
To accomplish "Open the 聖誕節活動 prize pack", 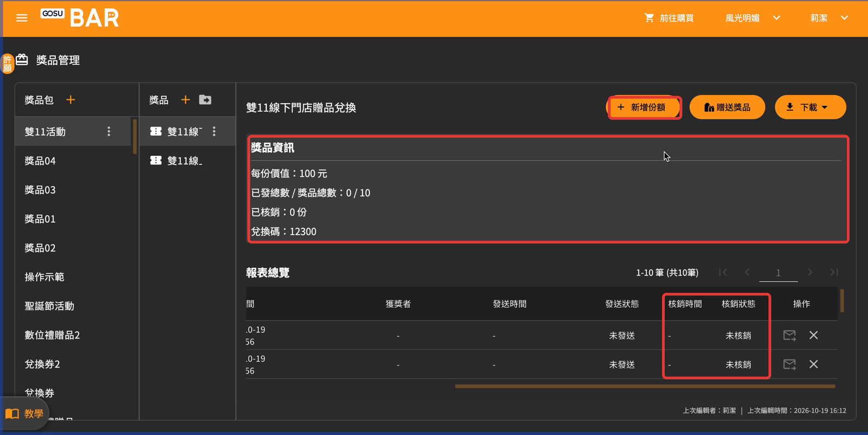I will pos(73,306).
